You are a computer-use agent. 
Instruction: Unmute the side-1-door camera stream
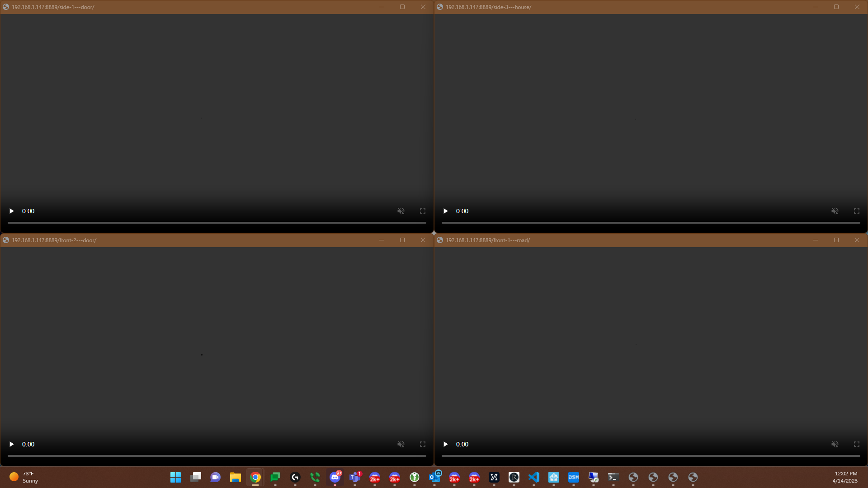pyautogui.click(x=401, y=211)
